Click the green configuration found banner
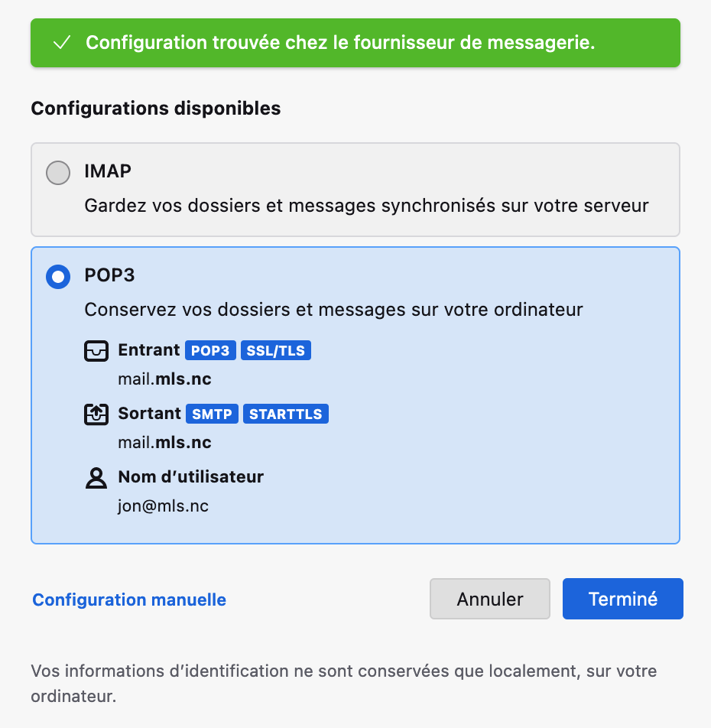711x728 pixels. (x=355, y=43)
